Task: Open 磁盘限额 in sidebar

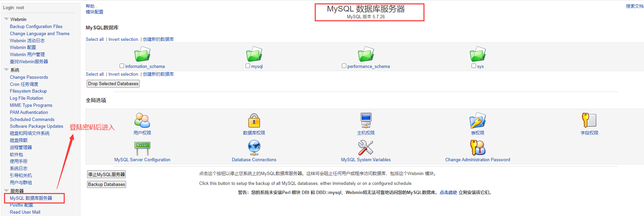Action: point(19,140)
